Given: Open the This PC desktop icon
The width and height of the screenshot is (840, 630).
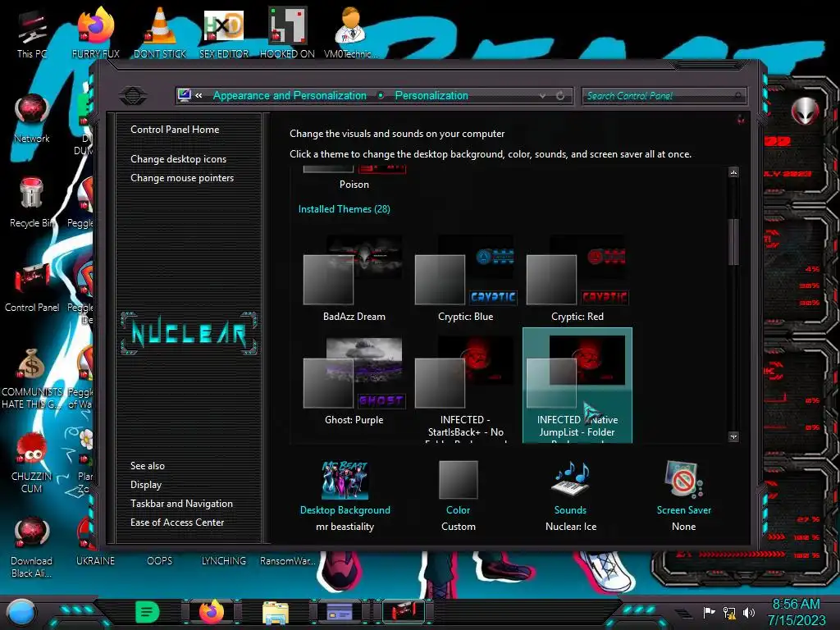Looking at the screenshot, I should point(32,34).
